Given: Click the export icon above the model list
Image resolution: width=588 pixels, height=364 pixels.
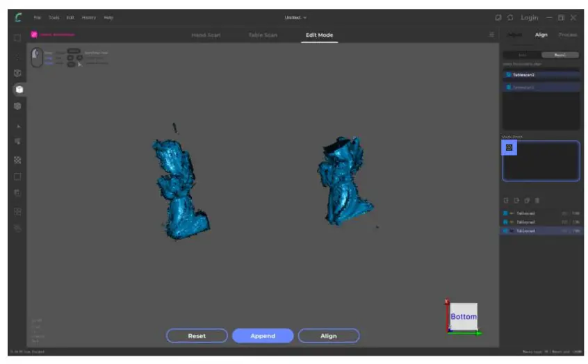Looking at the screenshot, I should point(516,201).
